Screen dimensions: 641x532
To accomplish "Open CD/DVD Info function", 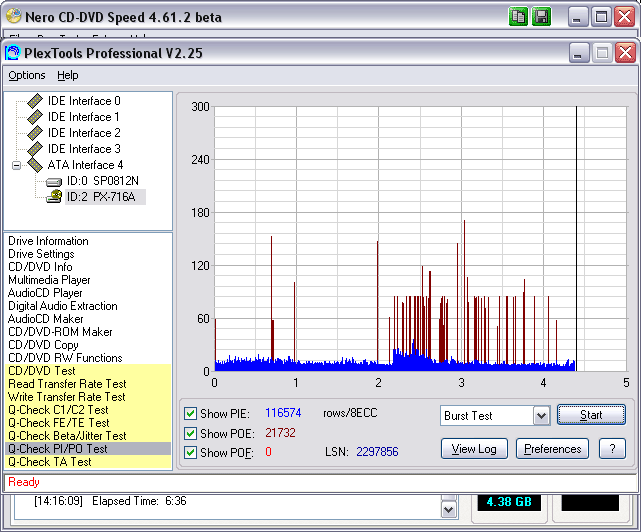I will coord(40,267).
